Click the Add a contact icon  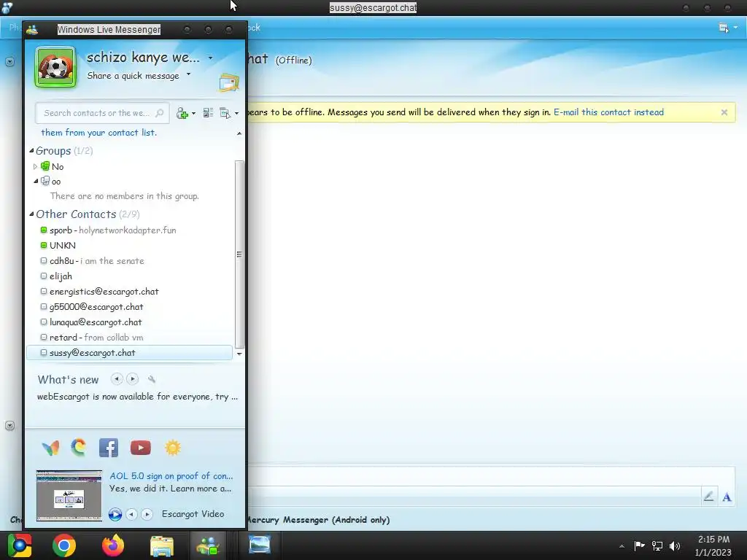pyautogui.click(x=182, y=113)
